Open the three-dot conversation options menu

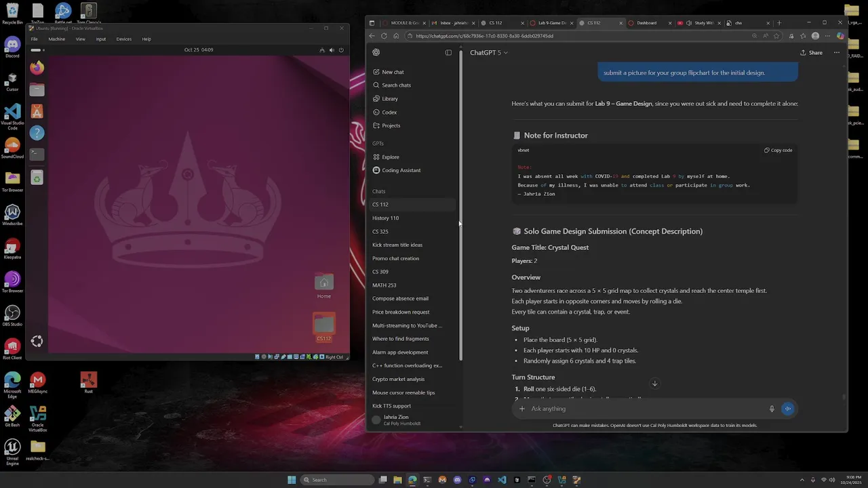pyautogui.click(x=837, y=52)
